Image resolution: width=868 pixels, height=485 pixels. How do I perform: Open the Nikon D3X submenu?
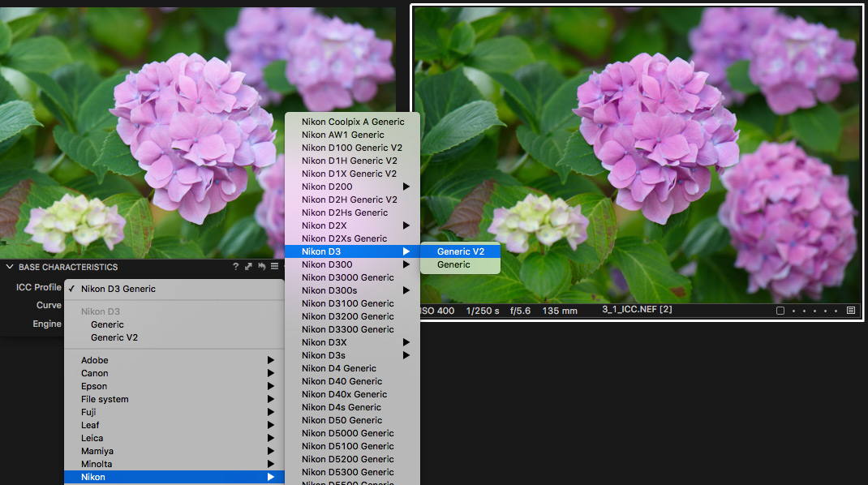352,342
